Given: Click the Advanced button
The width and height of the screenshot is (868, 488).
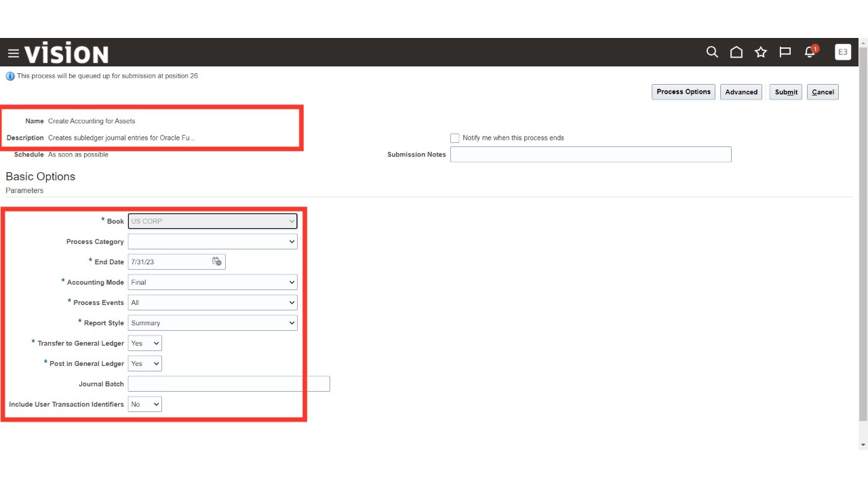Looking at the screenshot, I should click(x=741, y=92).
